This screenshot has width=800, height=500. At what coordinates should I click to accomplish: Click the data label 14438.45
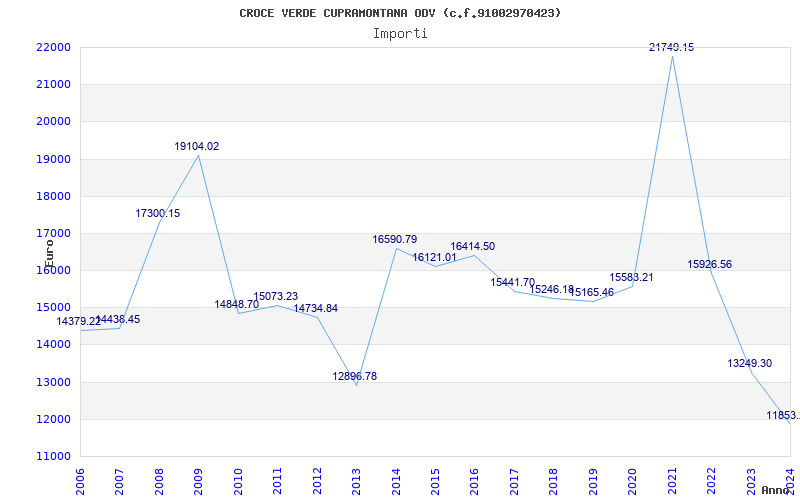coord(118,319)
